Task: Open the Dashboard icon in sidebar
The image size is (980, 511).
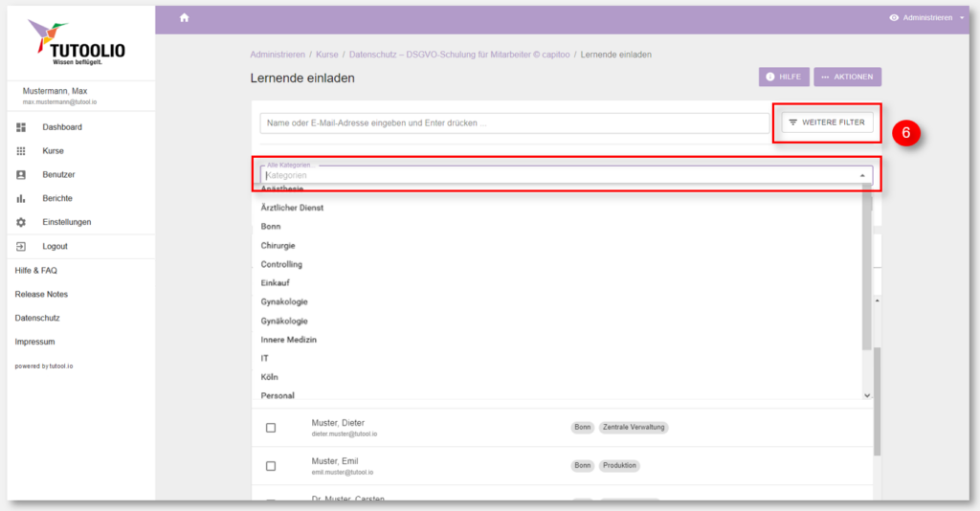Action: tap(21, 127)
